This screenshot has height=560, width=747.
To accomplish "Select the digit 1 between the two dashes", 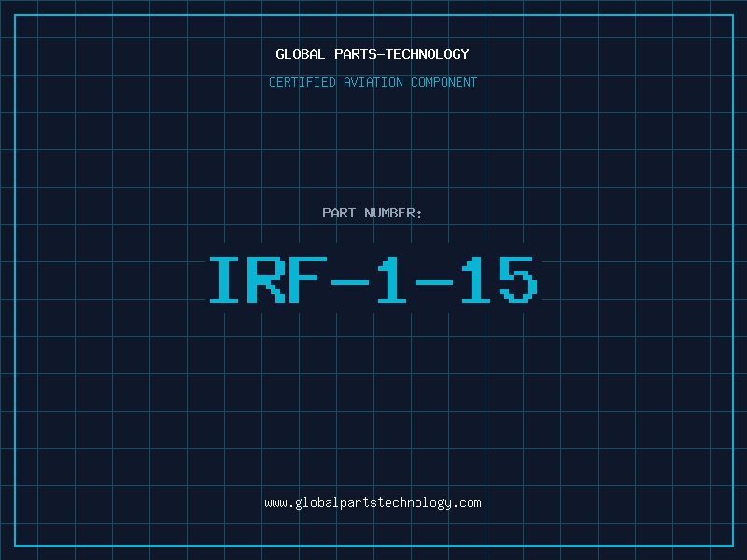I will (x=393, y=280).
